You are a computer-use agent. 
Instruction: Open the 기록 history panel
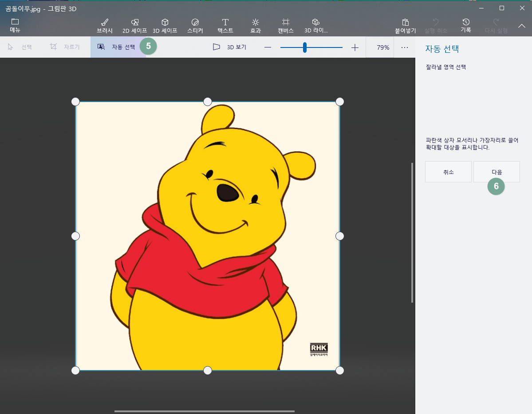(466, 26)
